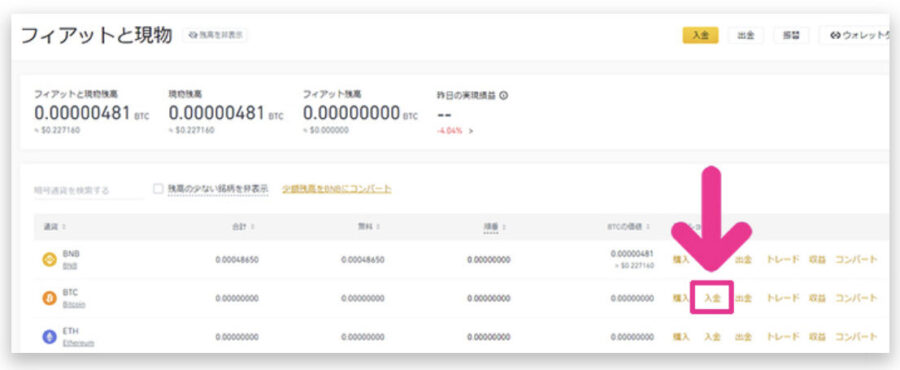Click the top 出金 button
This screenshot has width=900, height=370.
point(746,35)
